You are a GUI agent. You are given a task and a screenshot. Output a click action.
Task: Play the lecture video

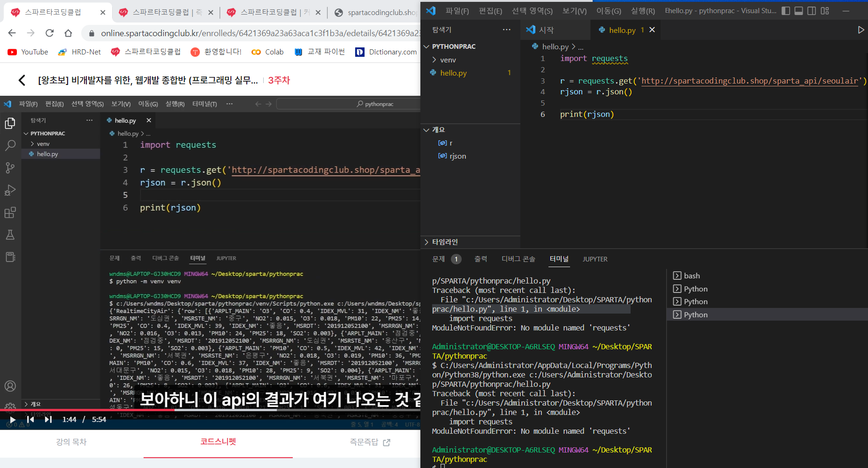coord(13,420)
